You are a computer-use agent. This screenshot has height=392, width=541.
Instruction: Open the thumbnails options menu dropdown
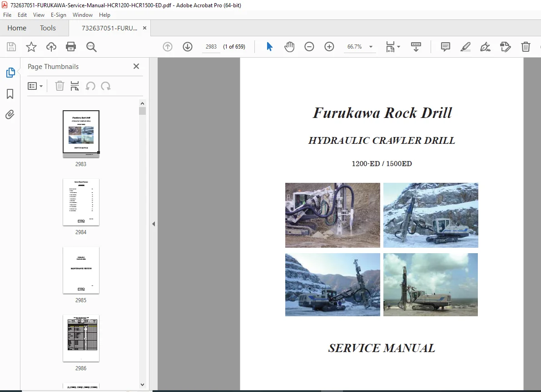click(35, 86)
